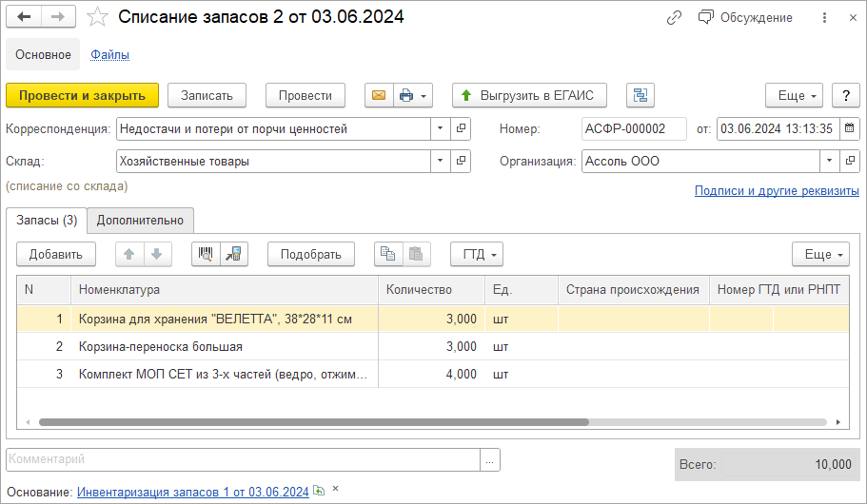Open Подписи и другие реквизиты link
The height and width of the screenshot is (504, 867).
tap(777, 190)
